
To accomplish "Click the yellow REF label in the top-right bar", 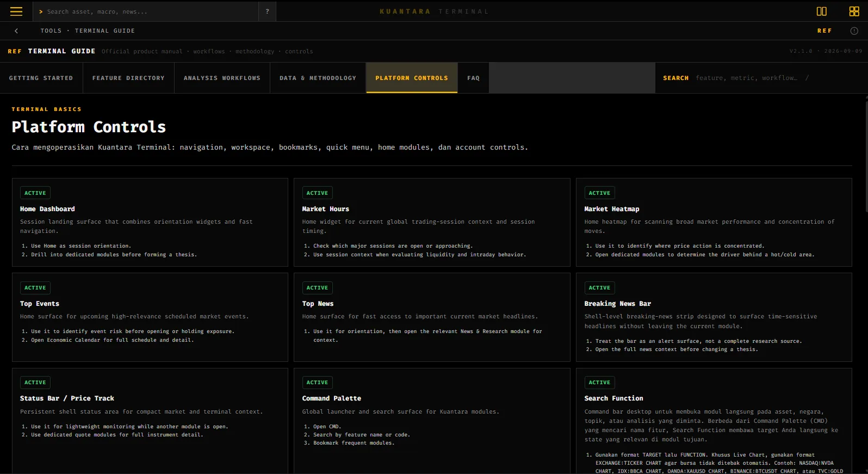I will tap(824, 31).
